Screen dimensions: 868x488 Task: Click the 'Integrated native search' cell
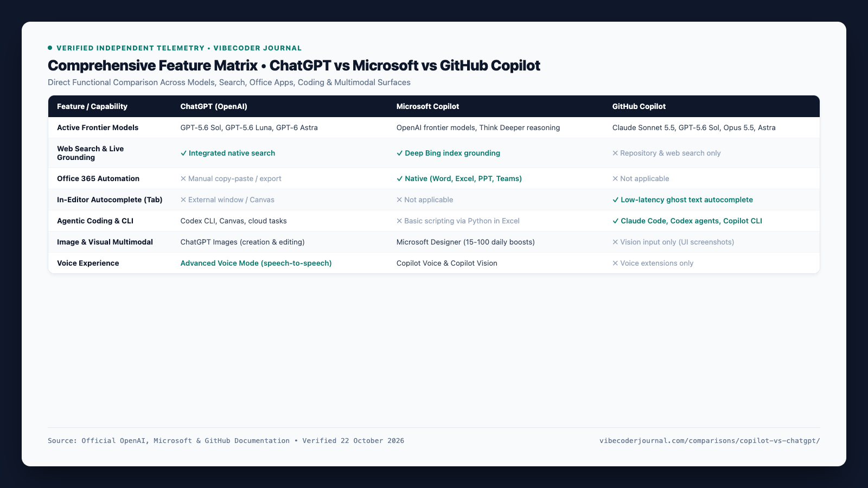[x=228, y=153]
